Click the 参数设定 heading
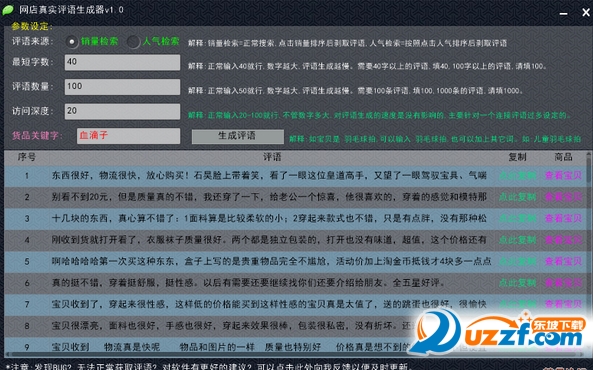The width and height of the screenshot is (593, 370). tap(32, 26)
